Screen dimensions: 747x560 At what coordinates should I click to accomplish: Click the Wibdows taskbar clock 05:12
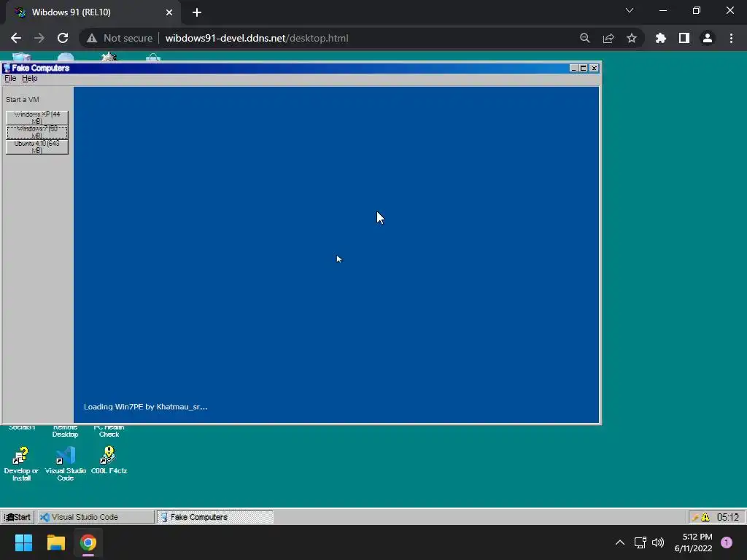(728, 517)
